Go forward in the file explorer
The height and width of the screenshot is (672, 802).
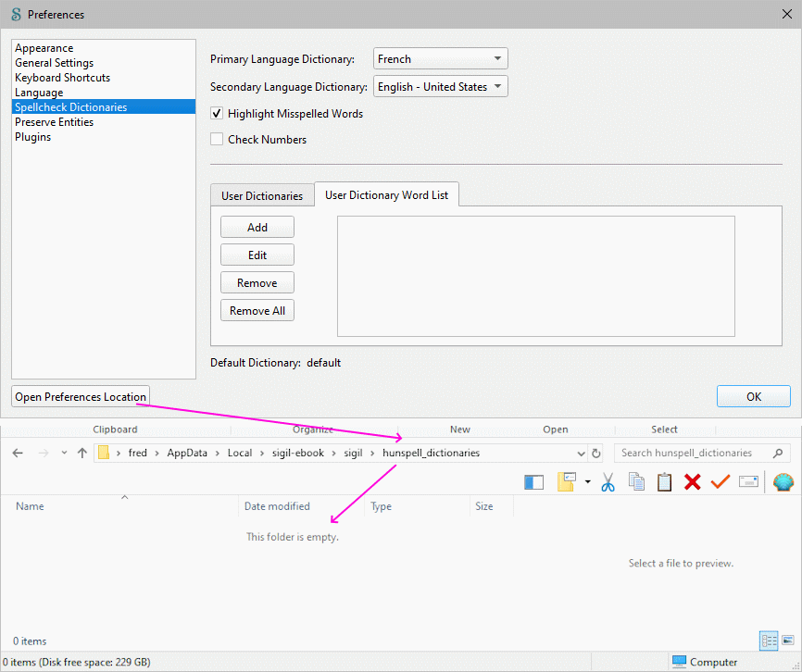click(x=44, y=453)
